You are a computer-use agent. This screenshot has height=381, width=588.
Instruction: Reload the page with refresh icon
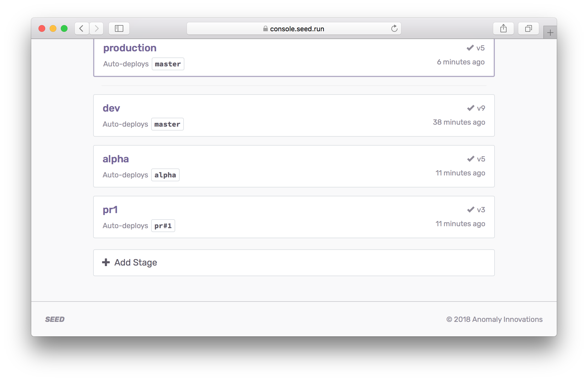tap(394, 28)
